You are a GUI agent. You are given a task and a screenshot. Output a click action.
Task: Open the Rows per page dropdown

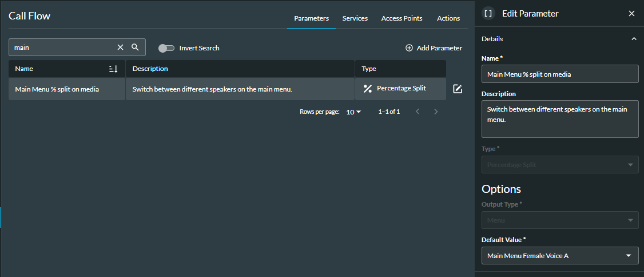pyautogui.click(x=354, y=112)
